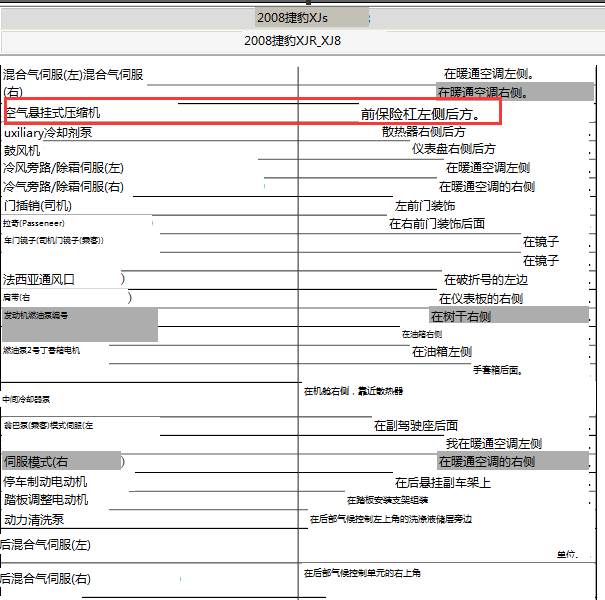Select the uxiliary冷却剂泵 row

[48, 132]
